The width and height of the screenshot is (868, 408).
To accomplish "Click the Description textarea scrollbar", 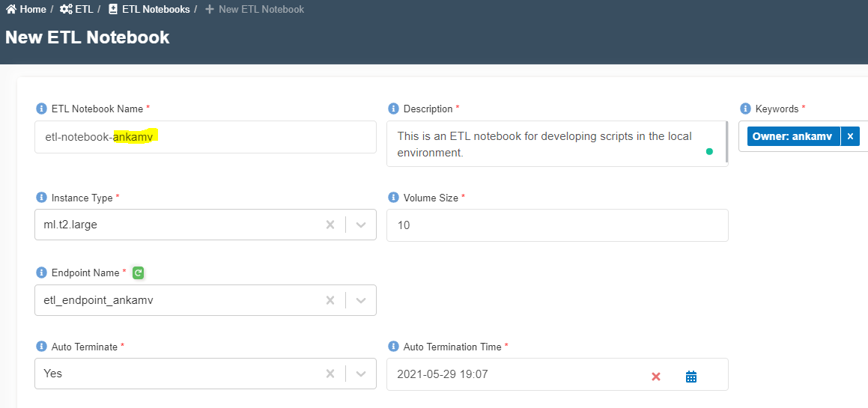I will click(726, 143).
